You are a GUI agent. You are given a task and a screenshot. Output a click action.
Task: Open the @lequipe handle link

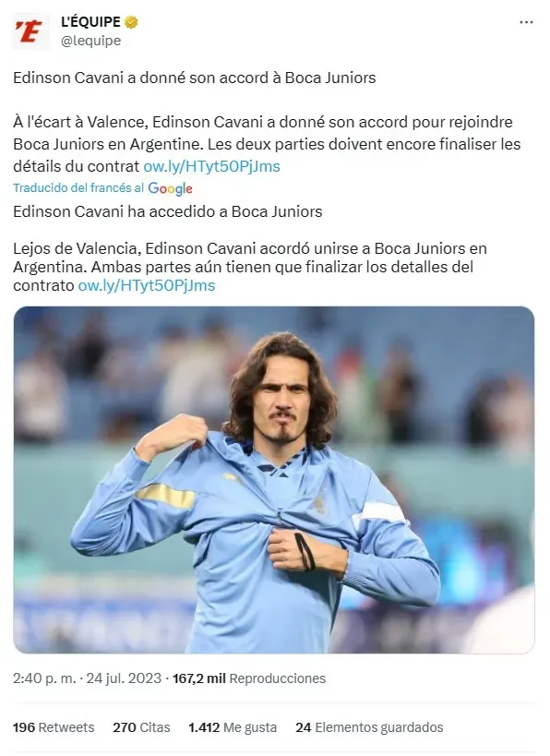tap(90, 41)
